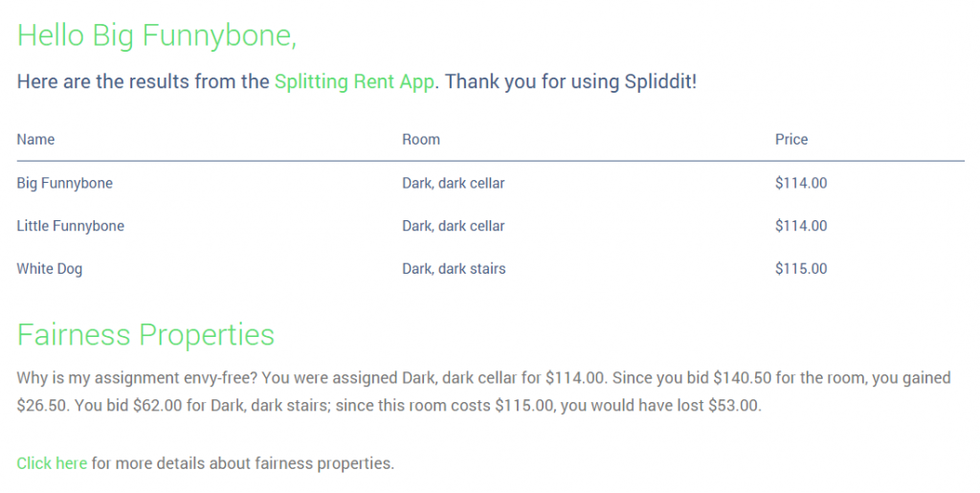Screen dimensions: 980x493
Task: Click the 'for more details about fairness properties' text
Action: tap(242, 463)
